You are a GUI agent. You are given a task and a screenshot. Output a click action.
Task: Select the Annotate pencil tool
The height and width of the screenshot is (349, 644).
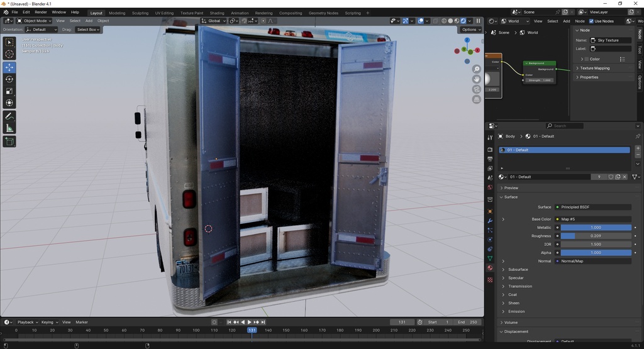tap(9, 116)
